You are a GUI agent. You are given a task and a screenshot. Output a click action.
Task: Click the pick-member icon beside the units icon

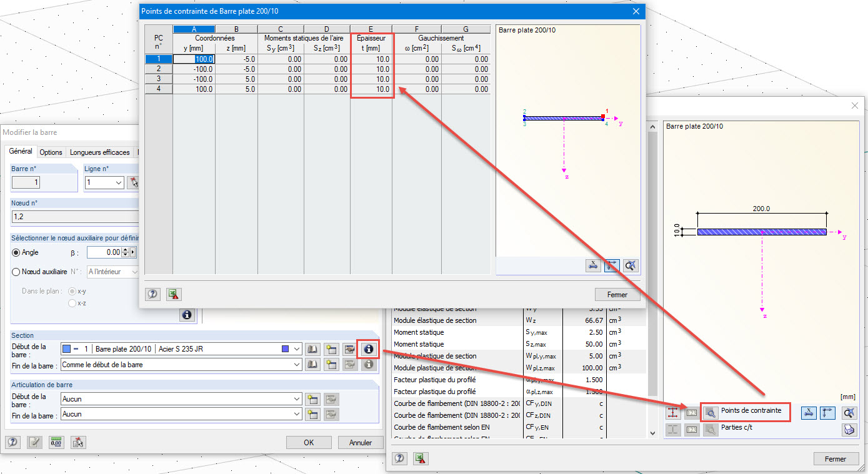click(77, 442)
